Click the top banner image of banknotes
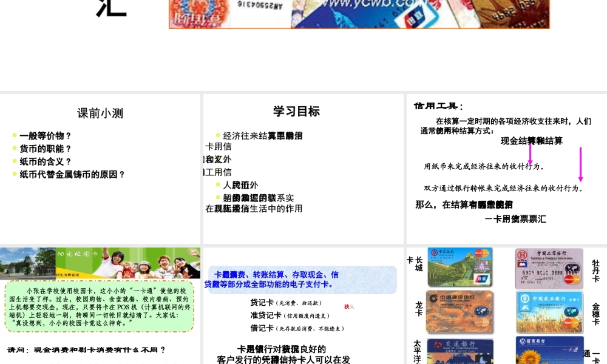Viewport: 607px width, 364px height. pos(359,14)
